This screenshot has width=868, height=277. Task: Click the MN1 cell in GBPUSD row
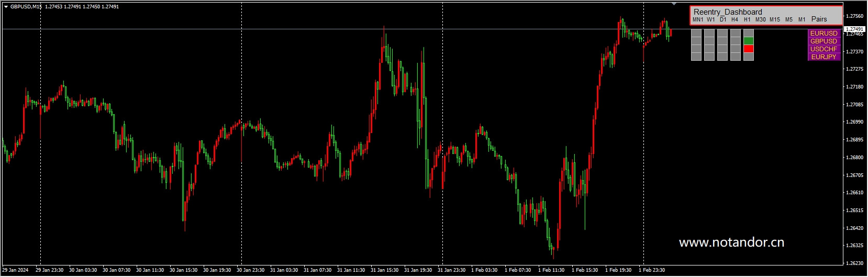tap(696, 41)
